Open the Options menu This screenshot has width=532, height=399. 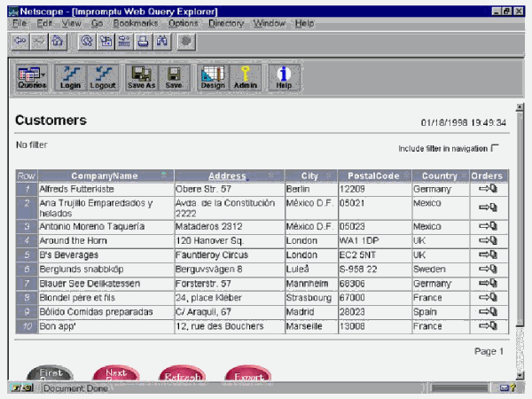(184, 23)
